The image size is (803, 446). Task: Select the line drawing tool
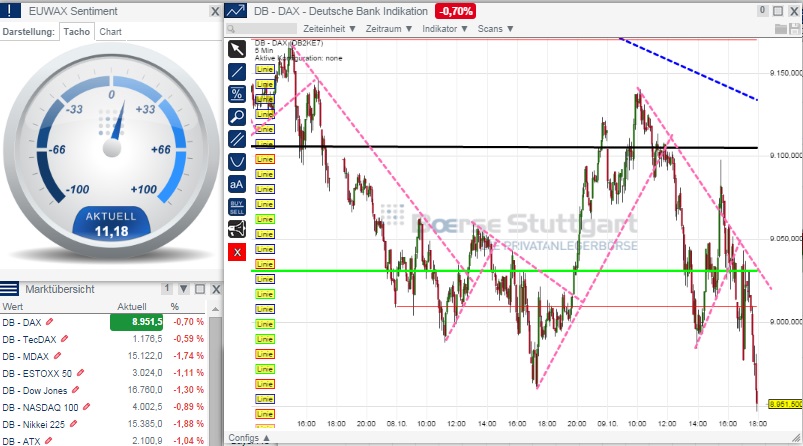tap(237, 72)
